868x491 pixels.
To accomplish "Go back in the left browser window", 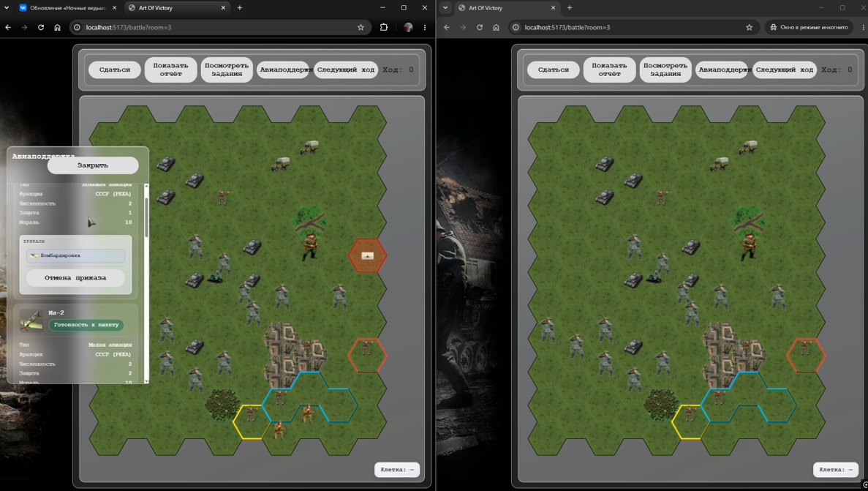I will point(8,27).
